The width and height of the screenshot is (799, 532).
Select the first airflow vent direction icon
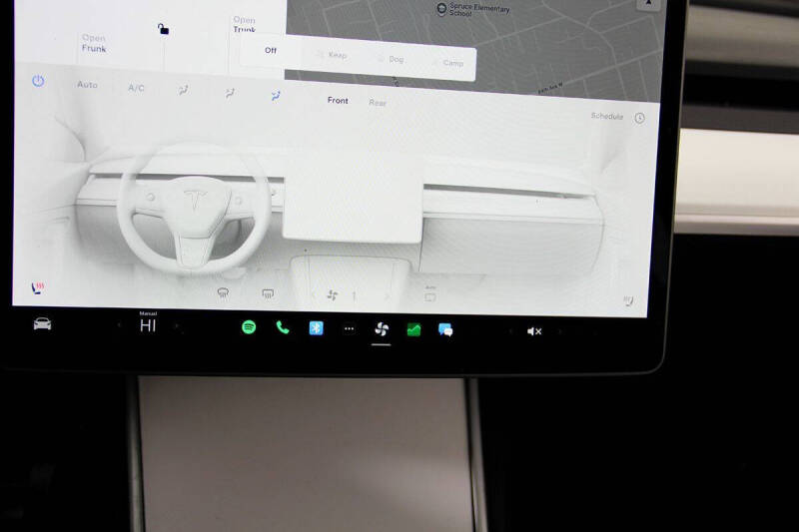[x=184, y=91]
